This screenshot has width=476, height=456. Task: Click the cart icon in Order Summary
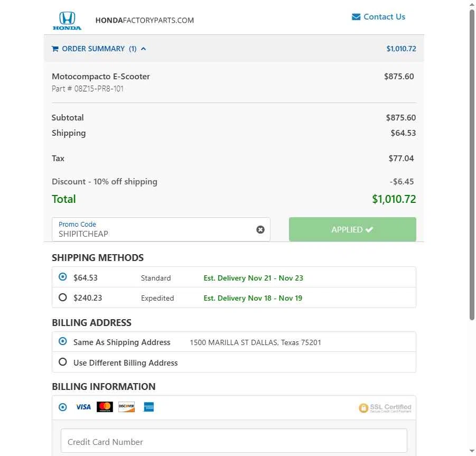click(55, 49)
